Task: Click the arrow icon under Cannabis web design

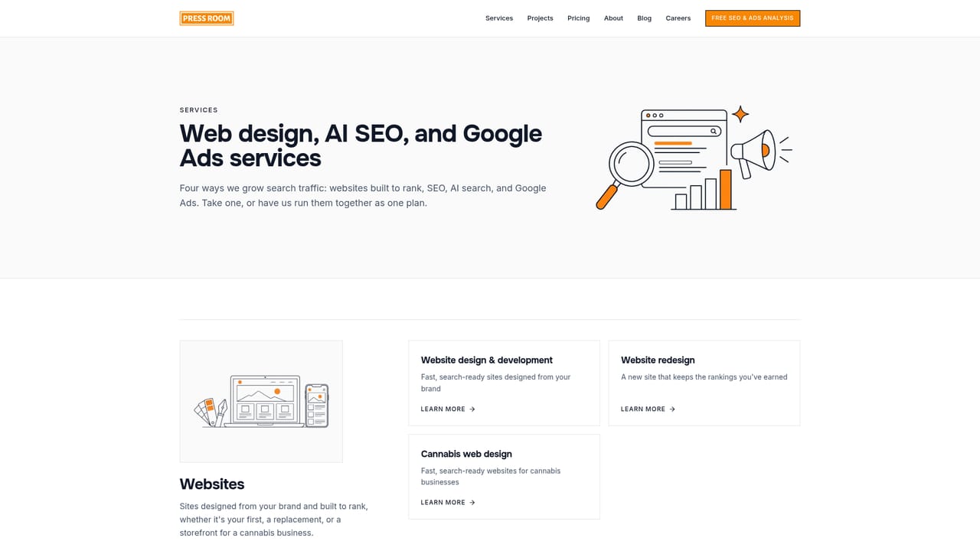Action: click(x=472, y=503)
